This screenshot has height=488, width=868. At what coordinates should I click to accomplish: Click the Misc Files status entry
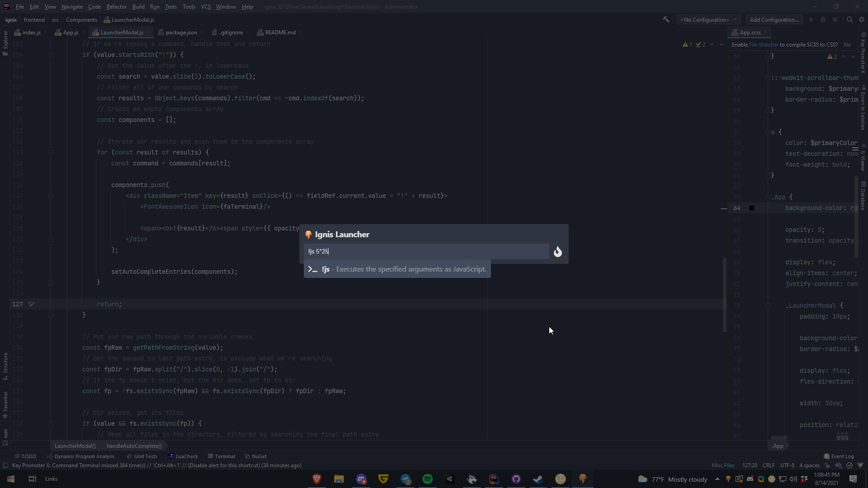tap(723, 465)
